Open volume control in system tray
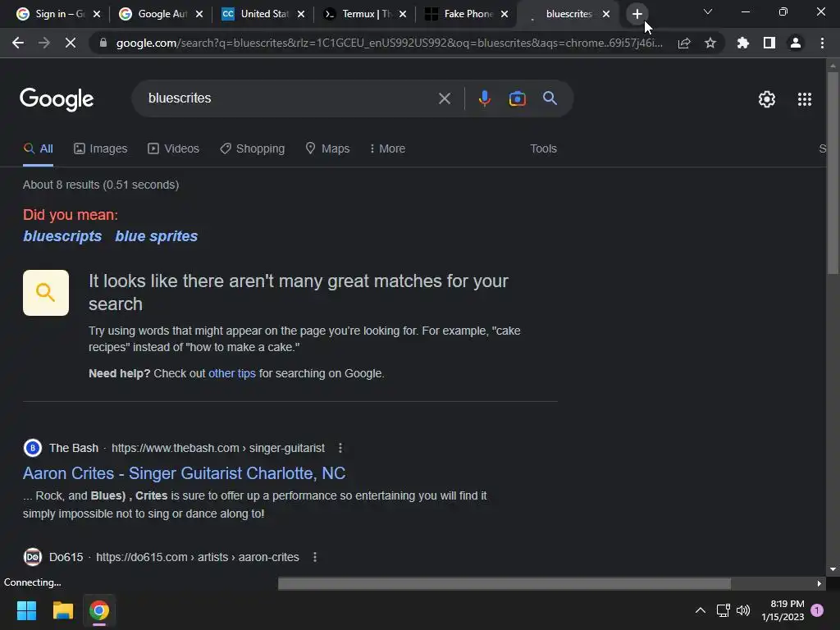The height and width of the screenshot is (630, 840). [743, 610]
